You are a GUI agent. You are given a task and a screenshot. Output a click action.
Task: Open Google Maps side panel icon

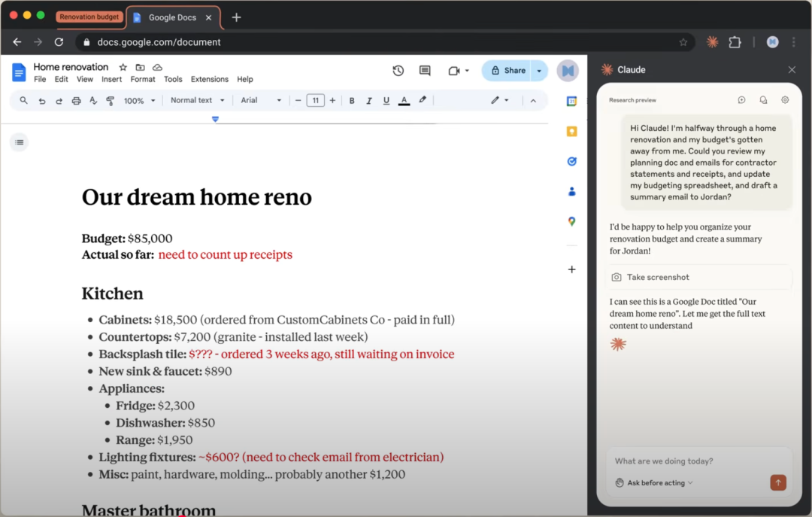[571, 221]
